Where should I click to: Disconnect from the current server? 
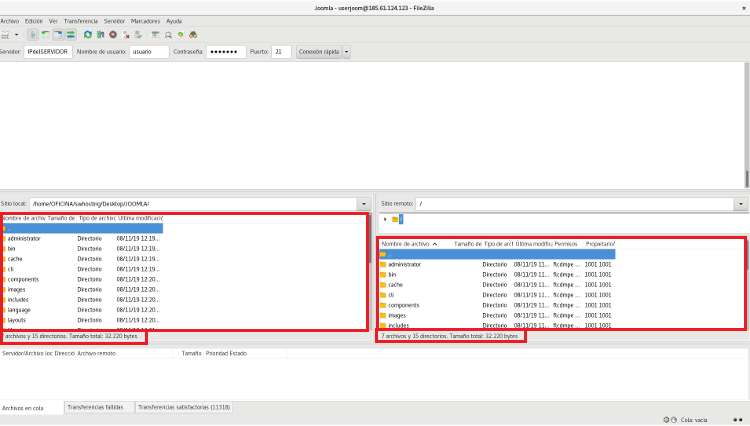point(126,35)
